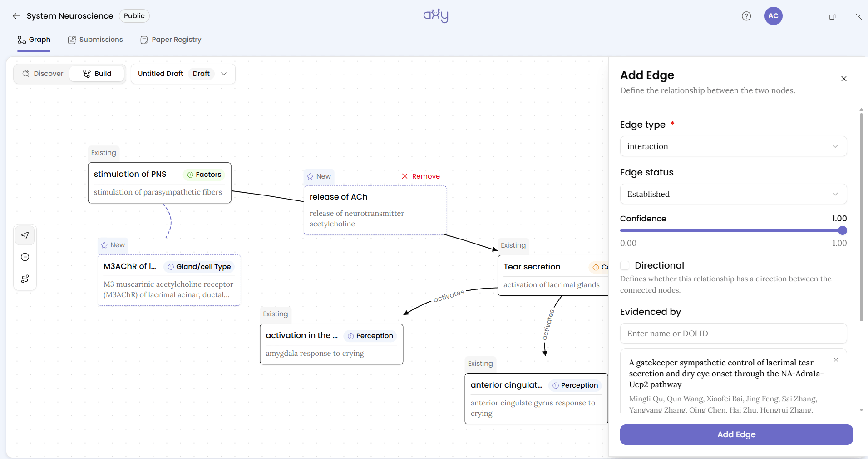
Task: Click the graph layout icon in left toolbar
Action: coord(25,279)
